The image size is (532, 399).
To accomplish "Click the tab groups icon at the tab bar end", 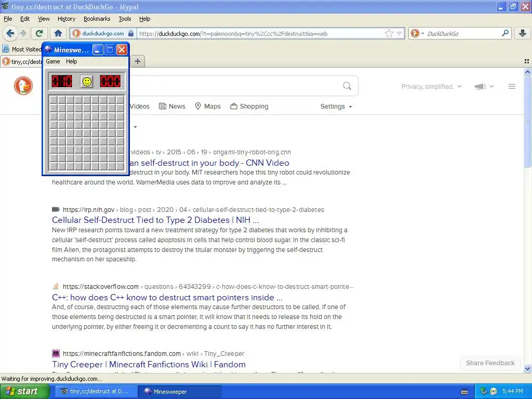I will tap(527, 61).
